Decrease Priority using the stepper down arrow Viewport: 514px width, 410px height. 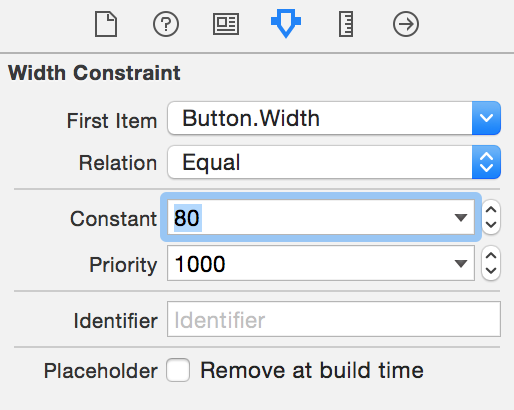tap(491, 271)
